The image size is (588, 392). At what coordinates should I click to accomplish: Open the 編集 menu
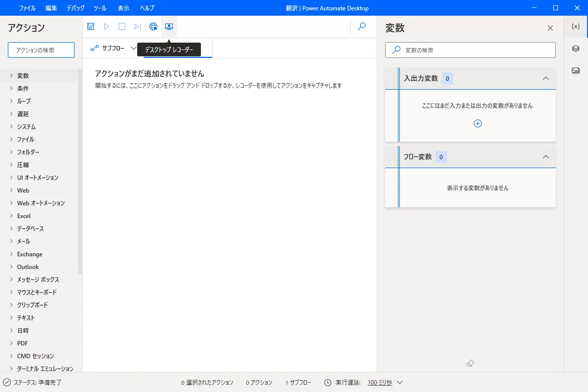point(51,8)
